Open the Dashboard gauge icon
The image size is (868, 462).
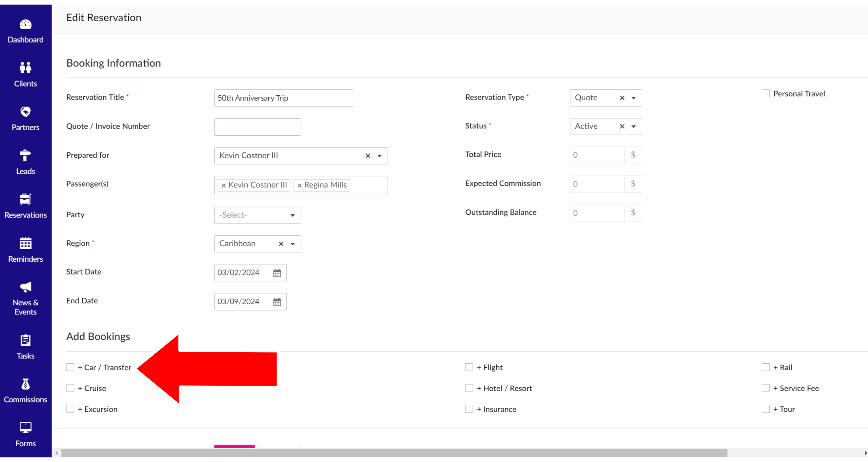26,25
